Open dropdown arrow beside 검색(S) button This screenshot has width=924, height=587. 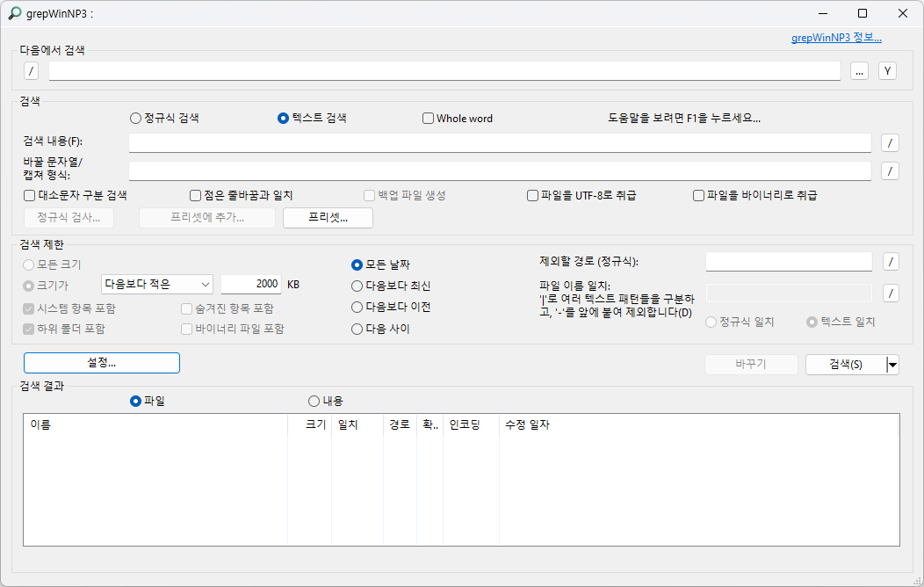[892, 365]
